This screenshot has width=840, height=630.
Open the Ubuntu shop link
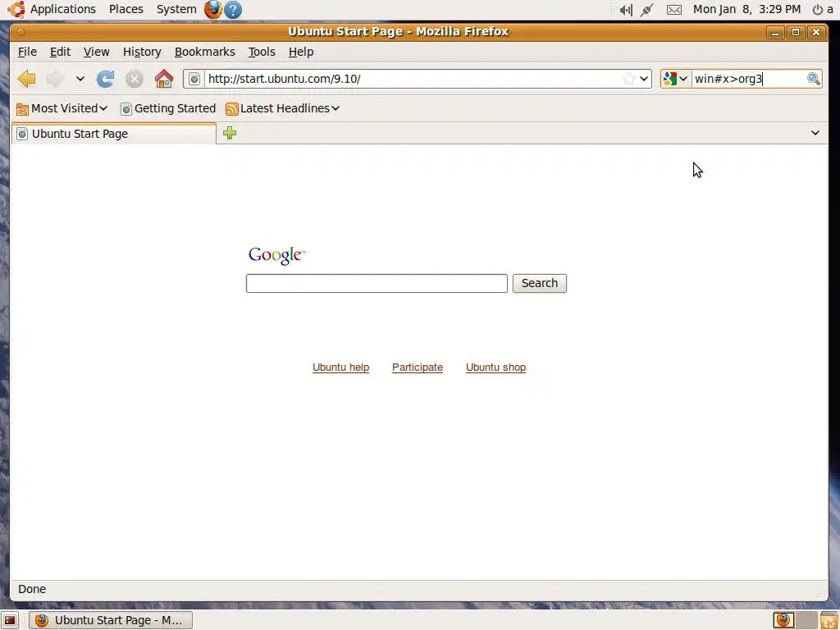point(495,367)
